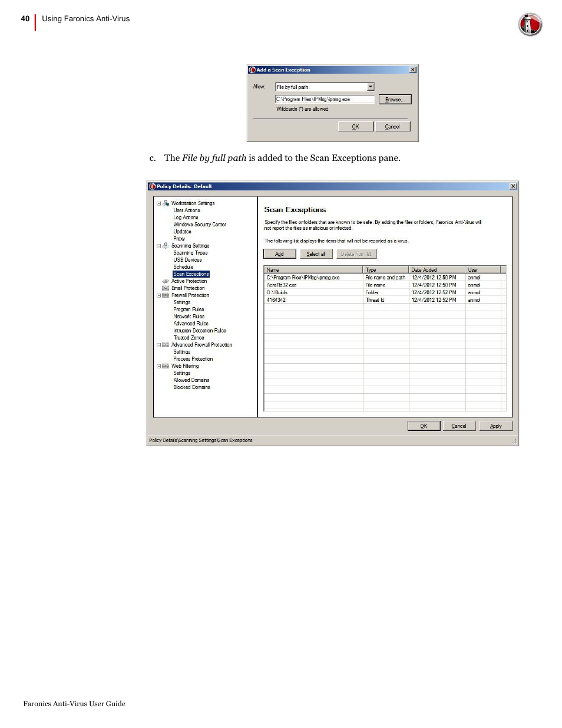Click OK in Policy Details window
562x728 pixels.
(424, 426)
